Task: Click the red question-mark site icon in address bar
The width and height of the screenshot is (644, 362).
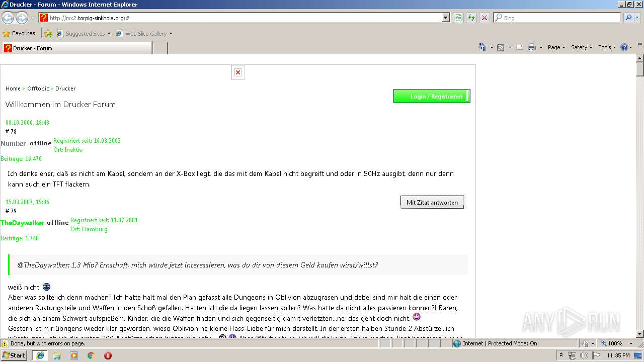Action: click(x=44, y=18)
